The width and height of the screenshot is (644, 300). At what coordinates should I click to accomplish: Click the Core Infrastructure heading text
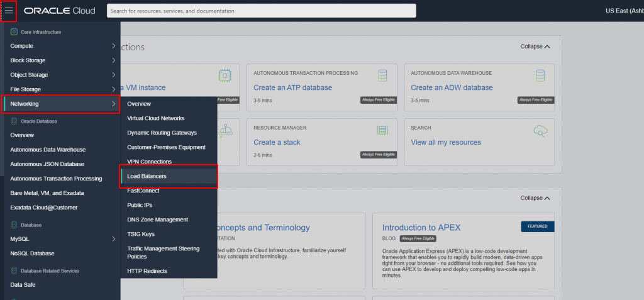[x=41, y=31]
